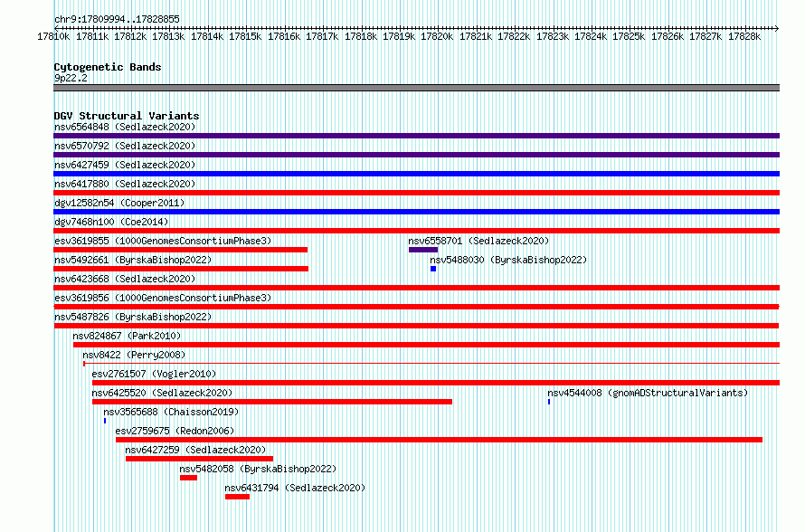805x532 pixels.
Task: Click the 17826k ruler tick label
Action: (x=668, y=36)
